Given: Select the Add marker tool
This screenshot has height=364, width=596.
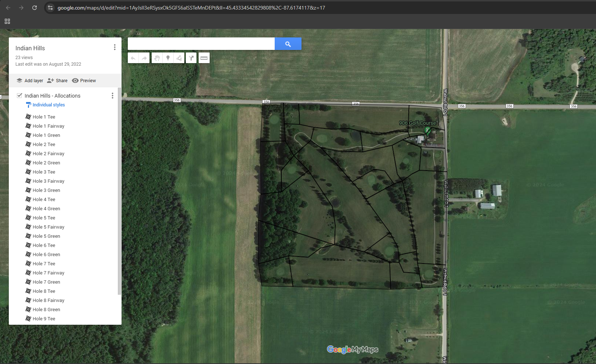Looking at the screenshot, I should tap(168, 58).
